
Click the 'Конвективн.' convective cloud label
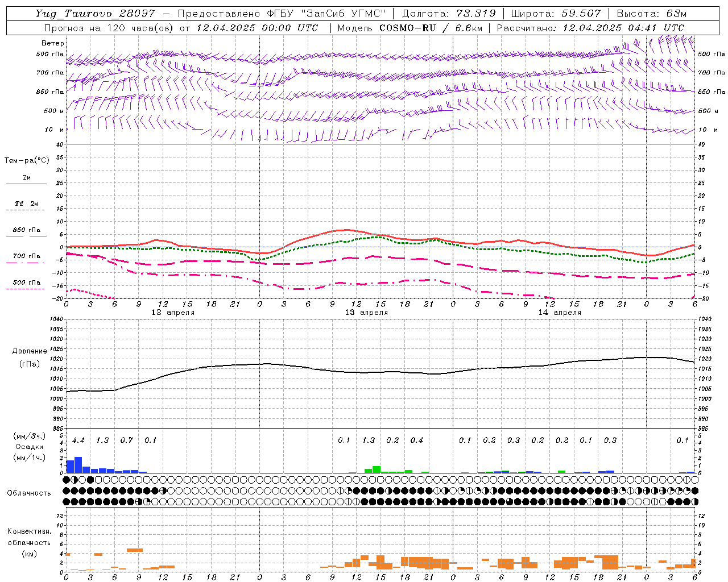click(30, 531)
